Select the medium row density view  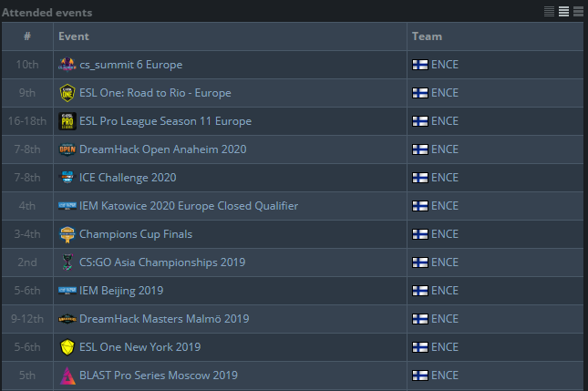pos(563,11)
